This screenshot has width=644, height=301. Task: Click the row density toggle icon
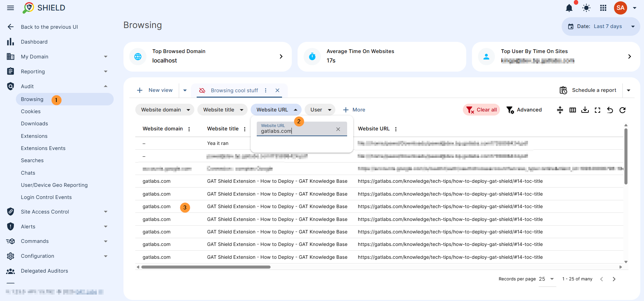pyautogui.click(x=560, y=110)
